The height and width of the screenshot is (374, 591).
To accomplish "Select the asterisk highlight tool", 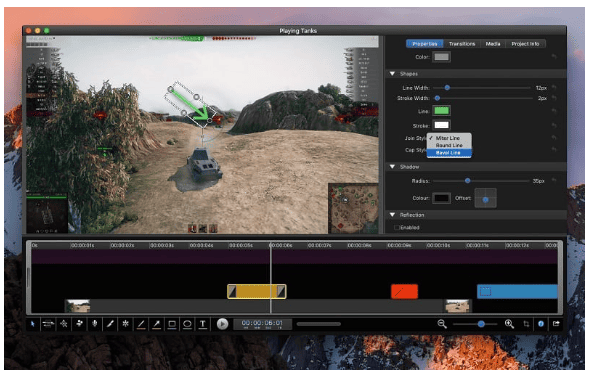I will [126, 324].
